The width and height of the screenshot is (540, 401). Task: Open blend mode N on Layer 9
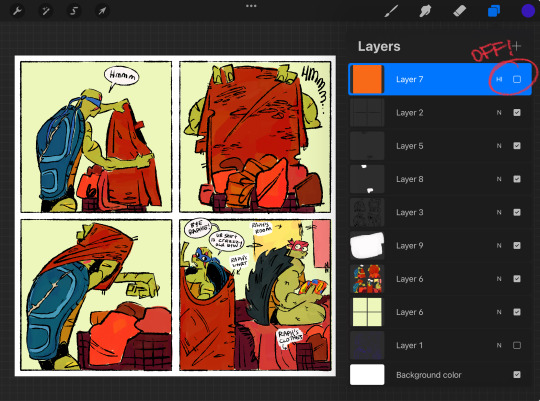[x=499, y=245]
